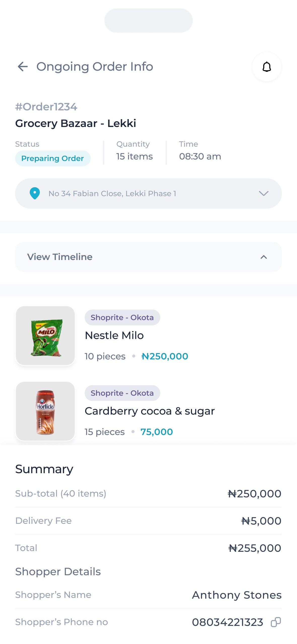This screenshot has width=297, height=644.
Task: Select the Nestle Milo item title
Action: [x=114, y=336]
